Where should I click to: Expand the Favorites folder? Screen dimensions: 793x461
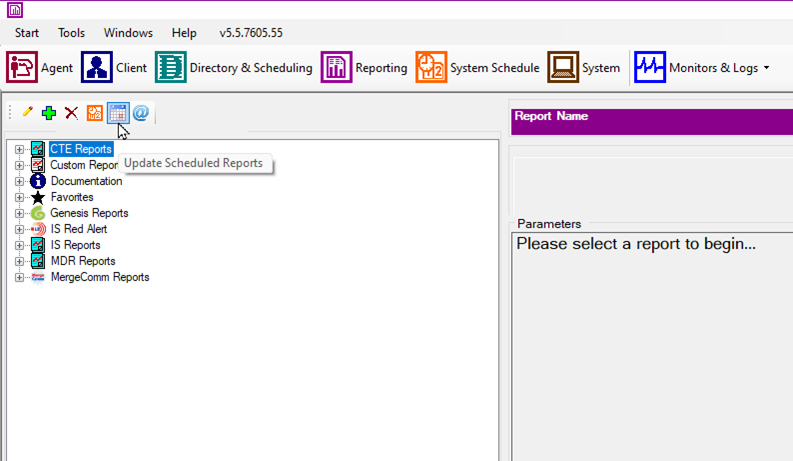19,197
